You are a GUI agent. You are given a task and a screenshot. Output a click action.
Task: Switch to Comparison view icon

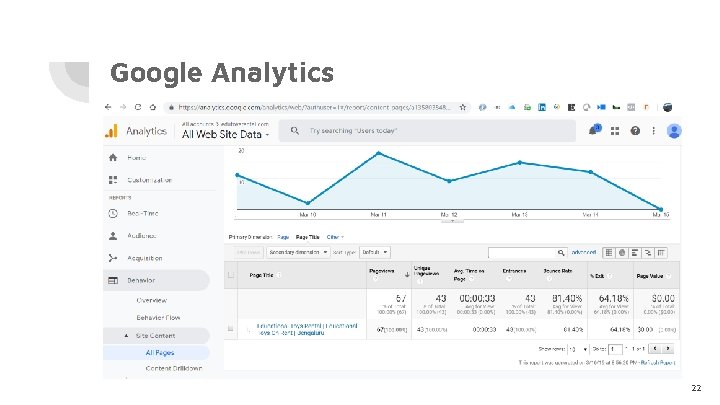tap(648, 253)
